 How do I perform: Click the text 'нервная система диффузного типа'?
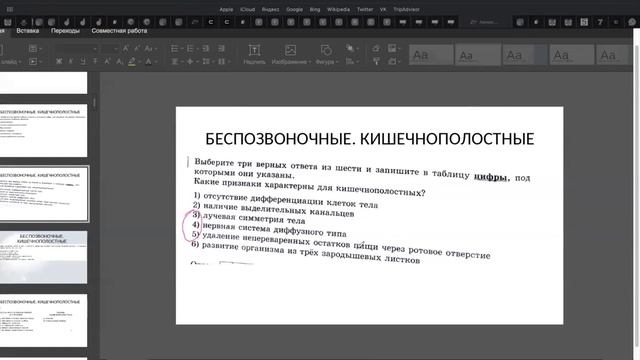pos(274,230)
